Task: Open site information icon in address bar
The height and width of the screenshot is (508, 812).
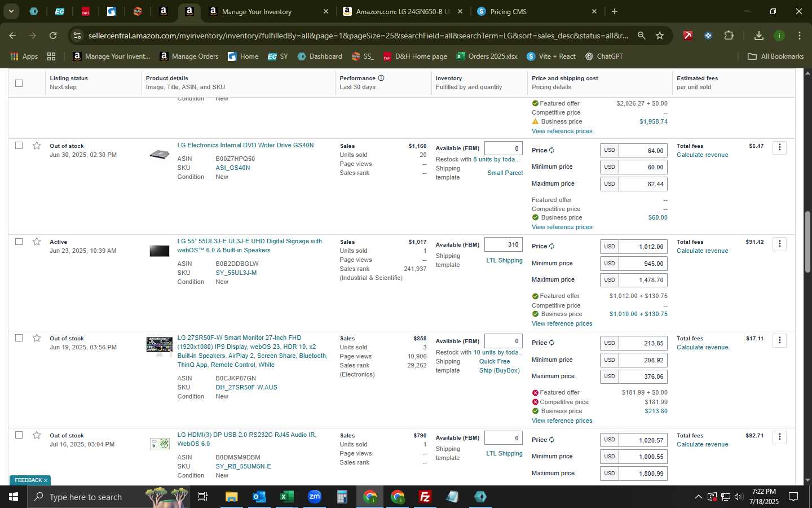Action: [77, 36]
